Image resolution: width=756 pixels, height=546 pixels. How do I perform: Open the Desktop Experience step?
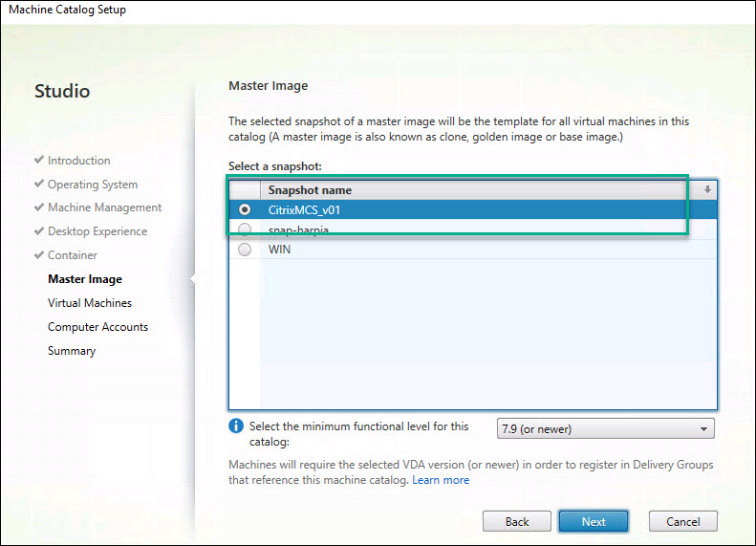pos(97,231)
